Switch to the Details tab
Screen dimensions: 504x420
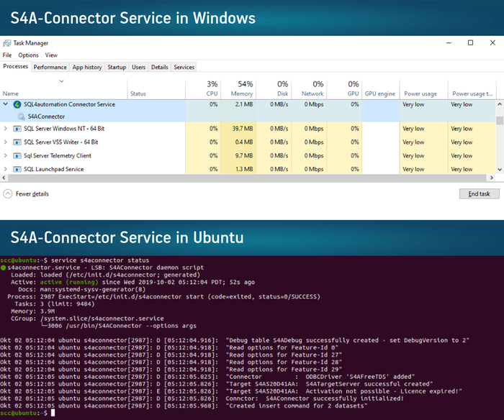coord(160,67)
